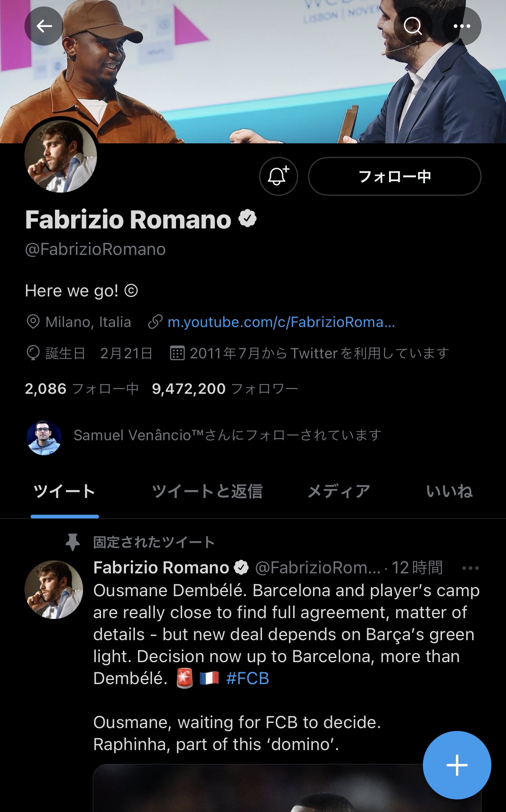Select the ツイート tab

point(64,492)
